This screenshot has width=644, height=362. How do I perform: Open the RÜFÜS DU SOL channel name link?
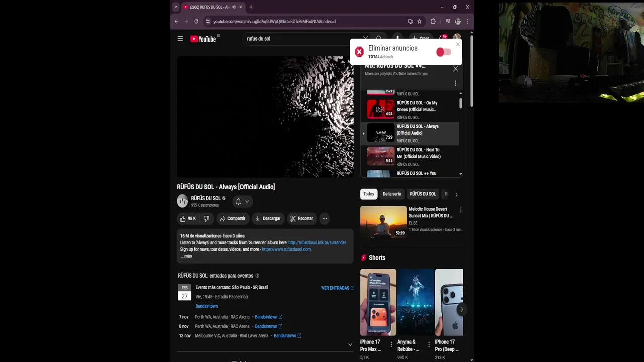tap(206, 198)
